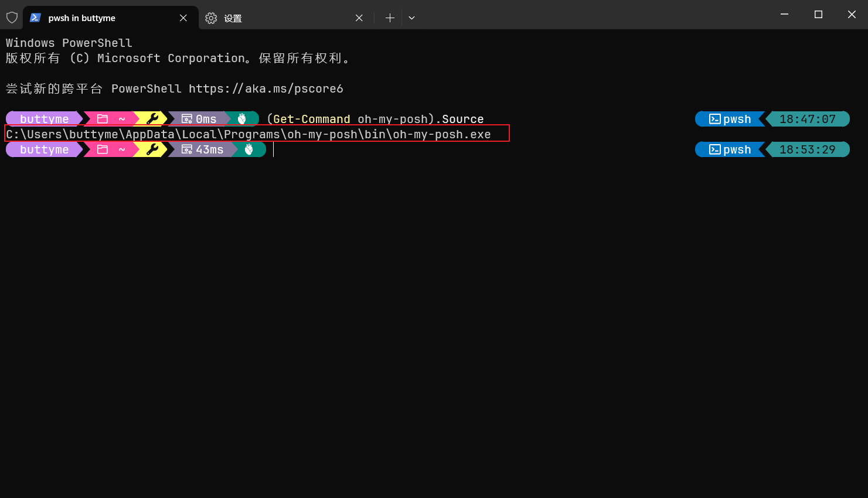Viewport: 868px width, 498px height.
Task: Close the 设置 settings tab
Action: coord(359,18)
